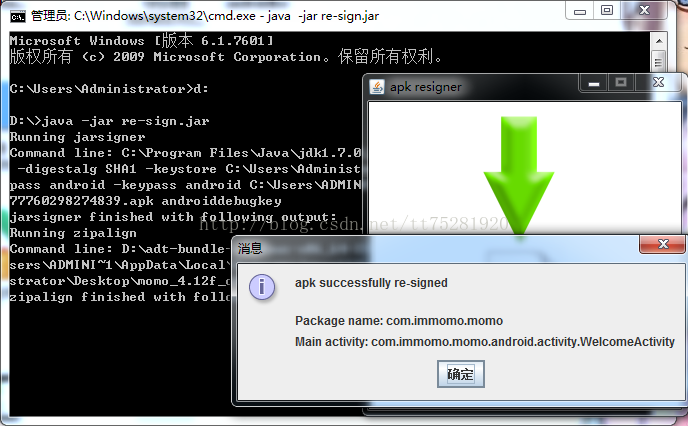688x426 pixels.
Task: Click the cmd.exe title bar text
Action: coord(204,16)
